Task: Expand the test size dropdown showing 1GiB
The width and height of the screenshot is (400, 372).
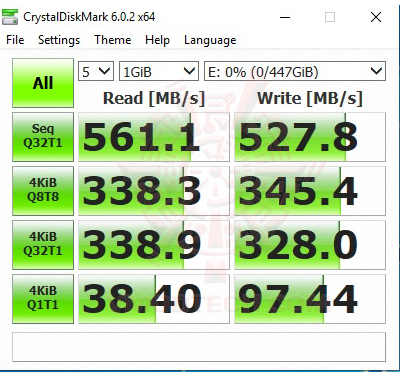Action: pos(159,71)
